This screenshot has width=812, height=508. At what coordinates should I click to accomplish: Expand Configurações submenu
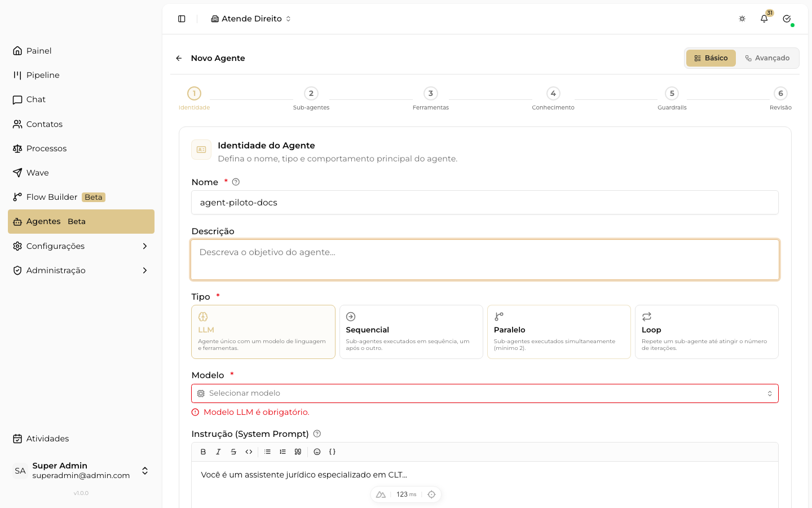coord(81,246)
